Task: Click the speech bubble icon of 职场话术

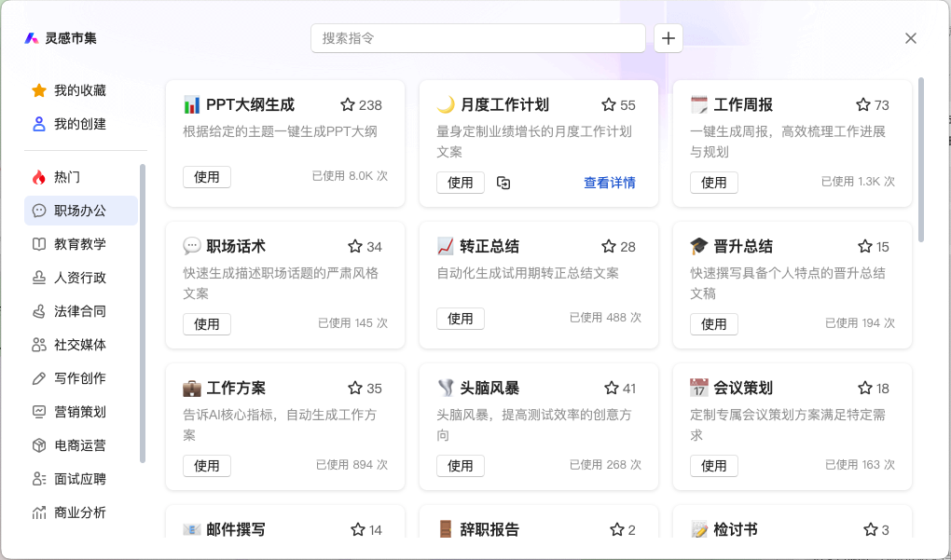Action: (x=192, y=246)
